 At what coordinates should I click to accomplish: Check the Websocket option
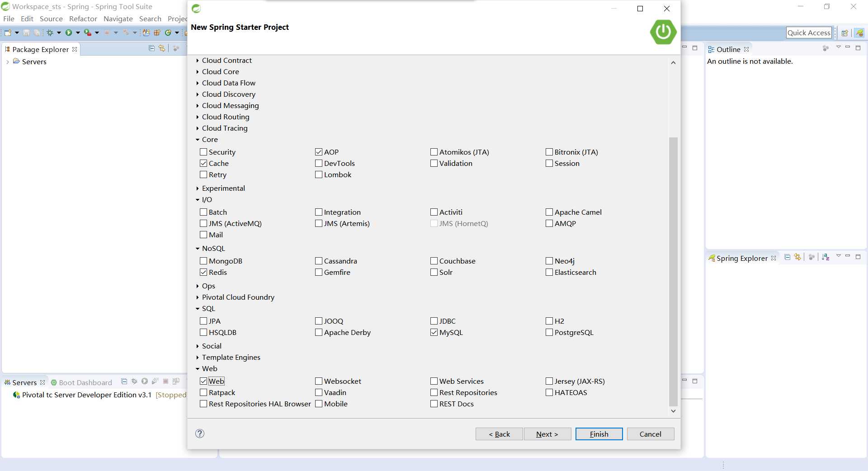pos(319,381)
